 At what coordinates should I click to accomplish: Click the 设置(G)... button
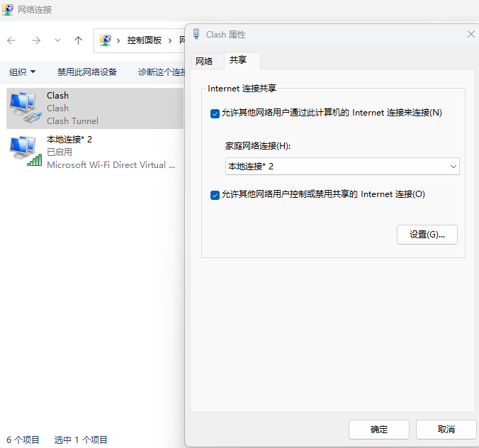(x=427, y=235)
